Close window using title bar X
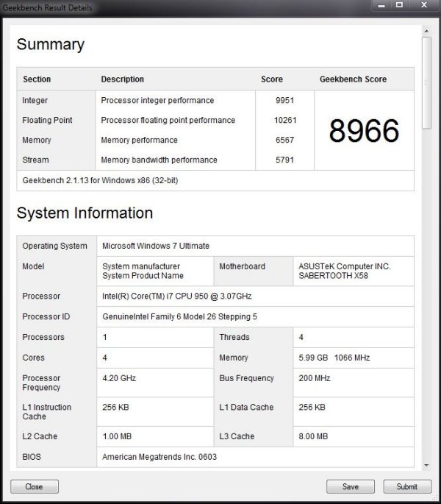This screenshot has width=441, height=504. point(424,5)
